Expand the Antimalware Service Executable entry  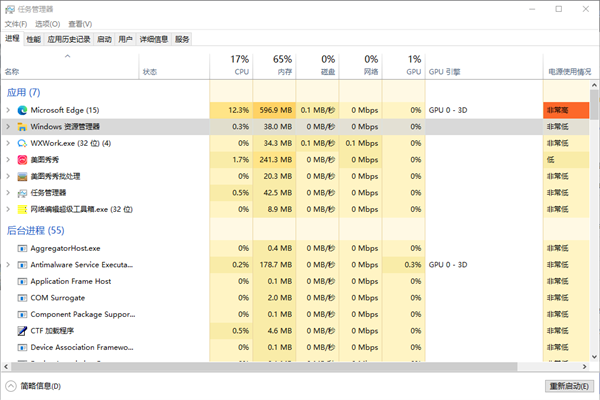click(x=8, y=264)
